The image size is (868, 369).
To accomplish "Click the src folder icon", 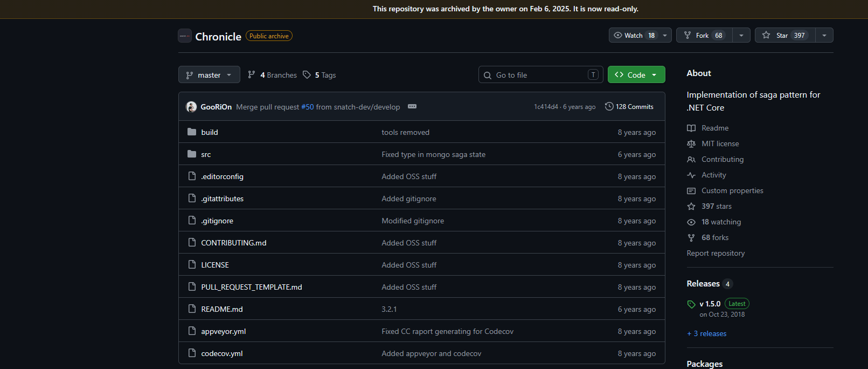I will 192,154.
